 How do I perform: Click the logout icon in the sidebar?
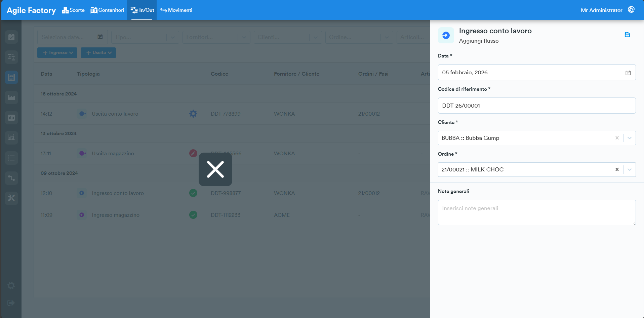pyautogui.click(x=11, y=303)
